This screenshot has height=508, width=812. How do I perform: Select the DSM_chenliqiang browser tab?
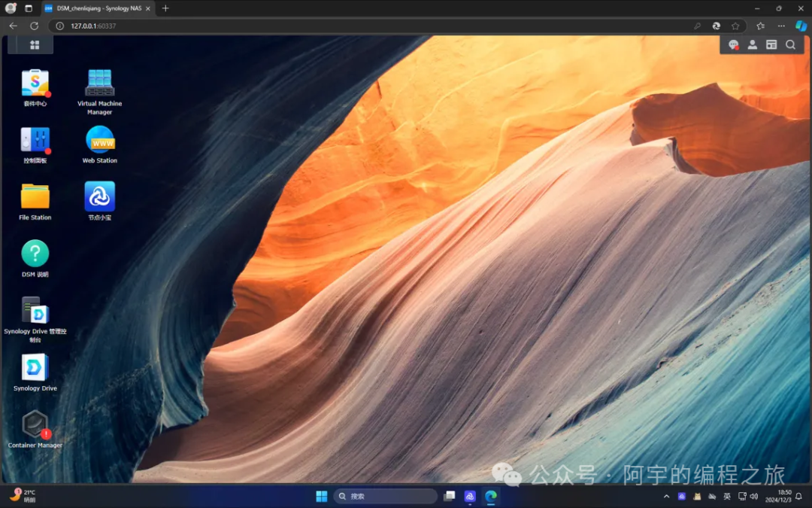point(98,8)
